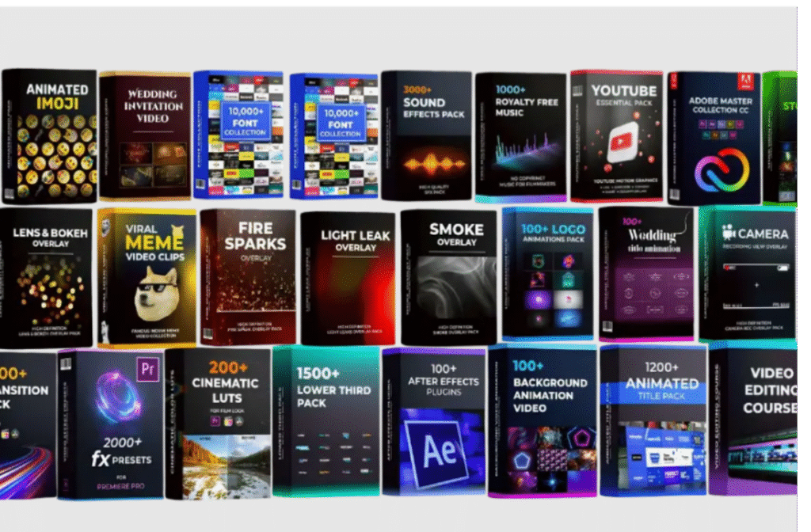This screenshot has width=811, height=532.
Task: Select the YouTube Essential Pack box
Action: point(617,136)
